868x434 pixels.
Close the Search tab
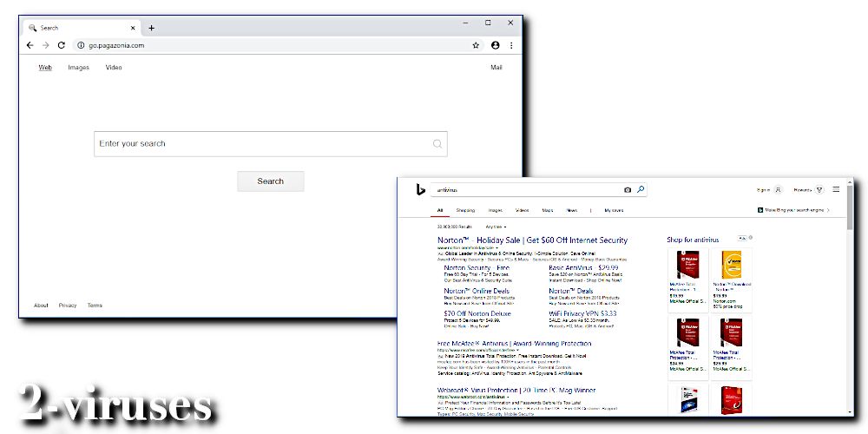[x=133, y=29]
